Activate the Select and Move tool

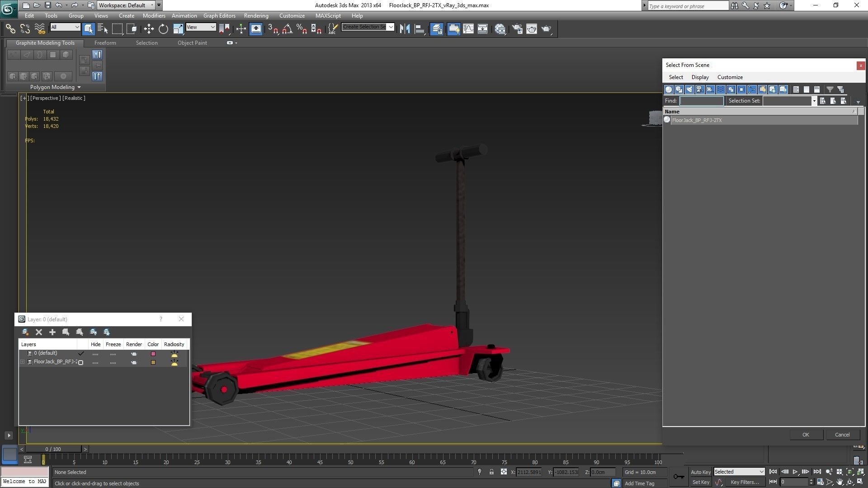149,29
